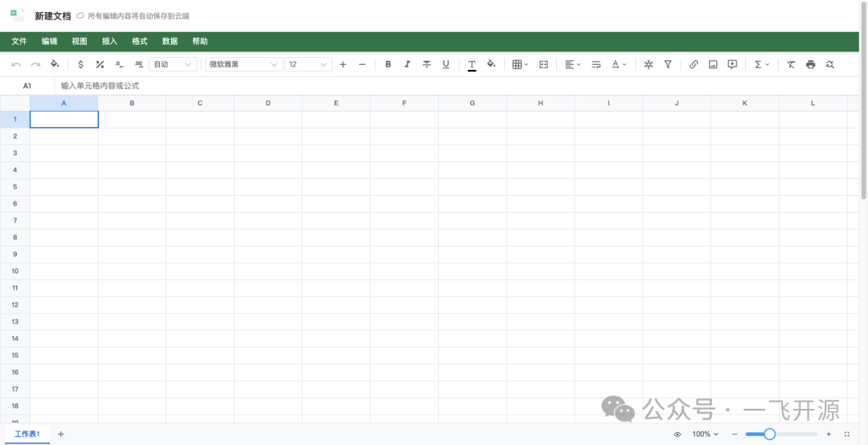
Task: Open the font family dropdown 微软雅黑
Action: coord(244,64)
